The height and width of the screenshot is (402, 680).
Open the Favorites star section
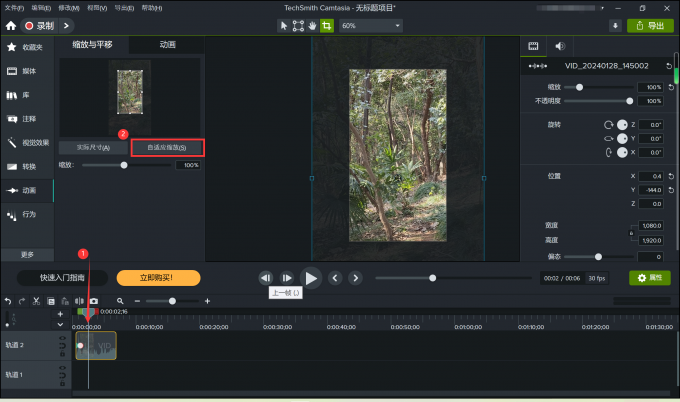(x=27, y=47)
